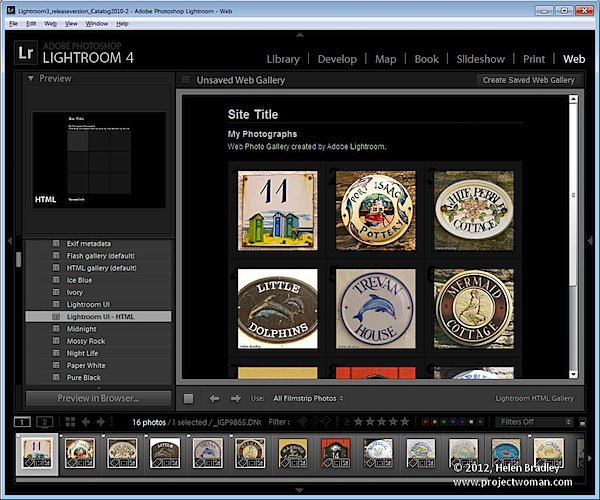Image resolution: width=600 pixels, height=500 pixels.
Task: Collapse the Preview panel triangle
Action: (31, 78)
